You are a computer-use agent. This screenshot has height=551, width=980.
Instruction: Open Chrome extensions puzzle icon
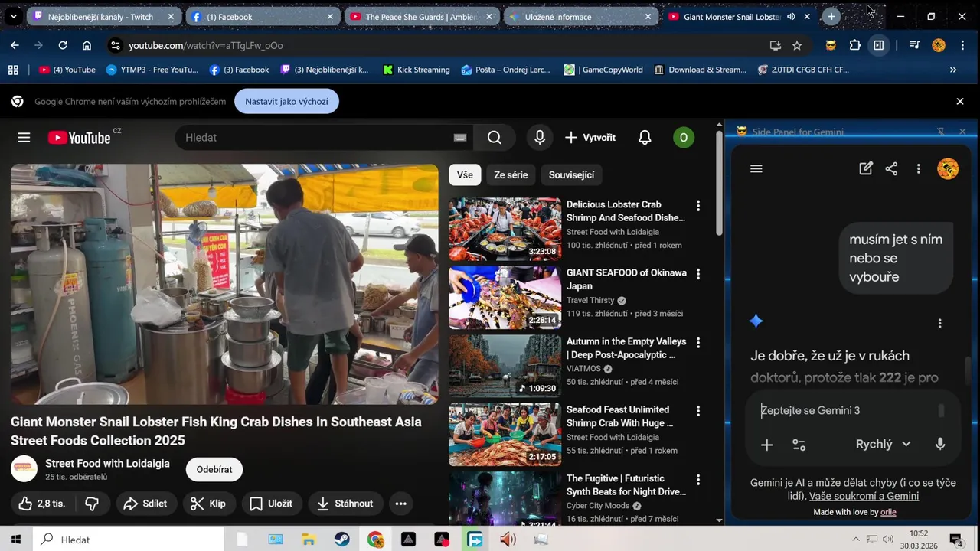point(855,45)
